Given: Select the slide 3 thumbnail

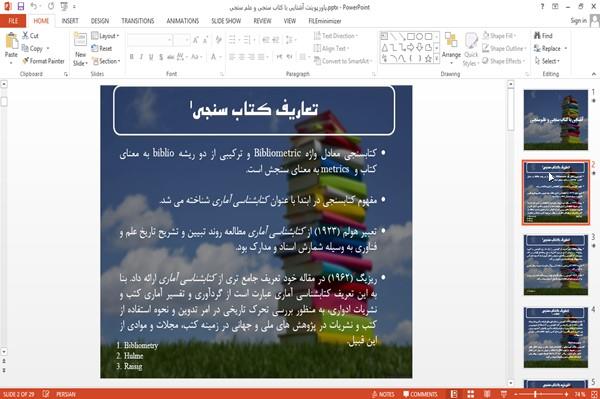Looking at the screenshot, I should point(556,265).
